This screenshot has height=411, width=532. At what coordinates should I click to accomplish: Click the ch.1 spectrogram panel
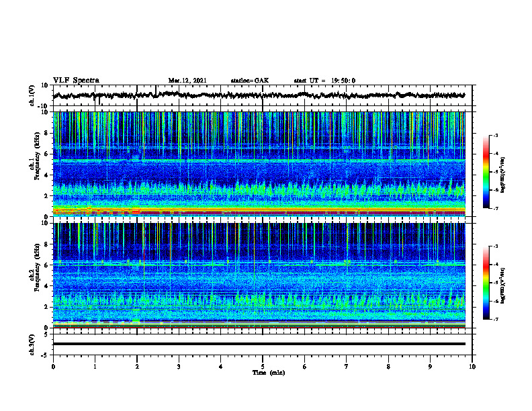259,164
